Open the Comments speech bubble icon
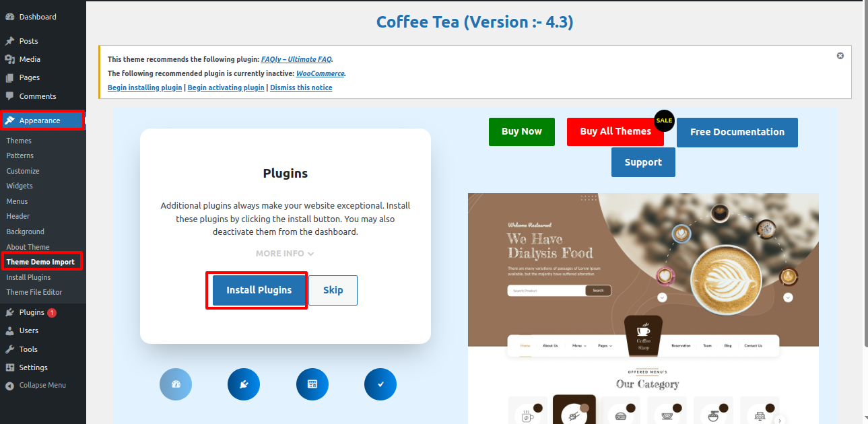Image resolution: width=868 pixels, height=424 pixels. click(9, 96)
